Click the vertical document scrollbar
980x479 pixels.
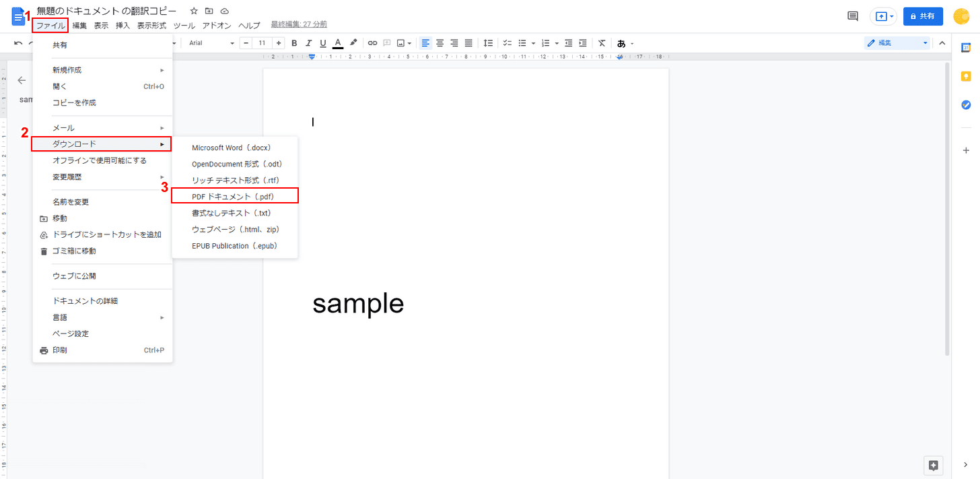947,209
